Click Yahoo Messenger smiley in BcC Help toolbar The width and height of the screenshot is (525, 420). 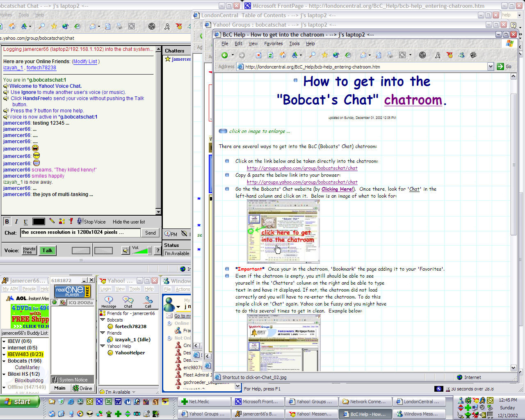[450, 55]
